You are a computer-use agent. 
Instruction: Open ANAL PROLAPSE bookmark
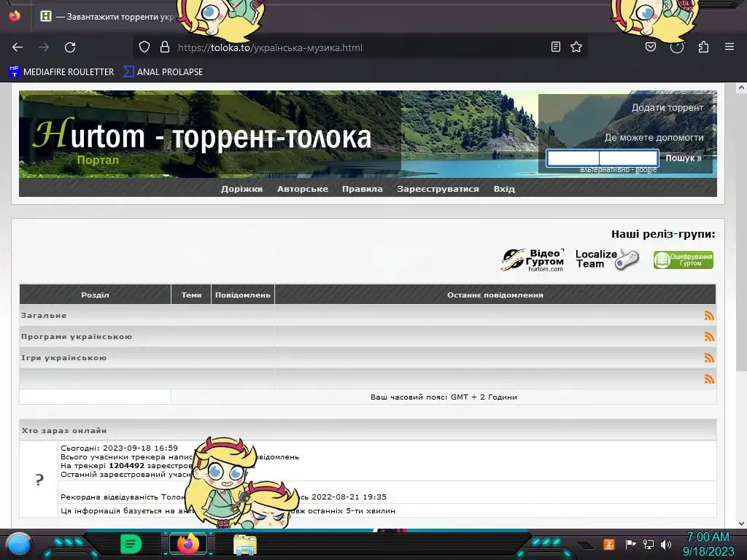click(x=163, y=72)
